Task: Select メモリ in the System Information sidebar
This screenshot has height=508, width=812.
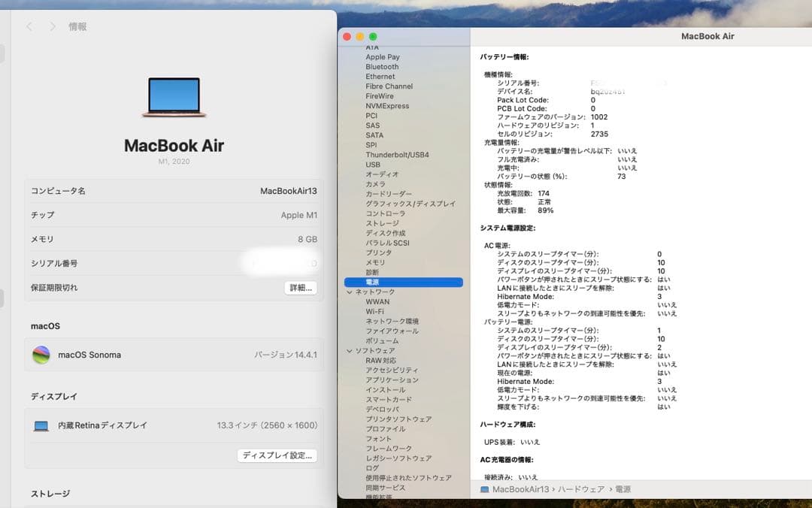Action: [375, 262]
